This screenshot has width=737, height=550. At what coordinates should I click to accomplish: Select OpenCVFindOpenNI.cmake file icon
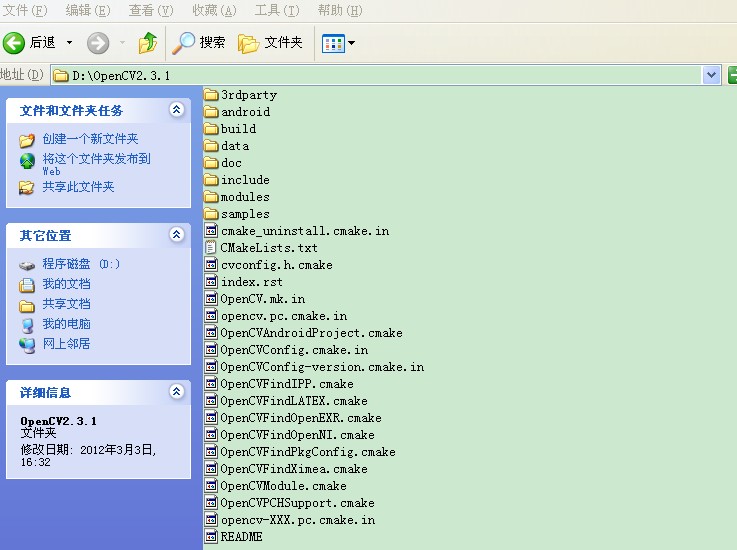point(212,434)
